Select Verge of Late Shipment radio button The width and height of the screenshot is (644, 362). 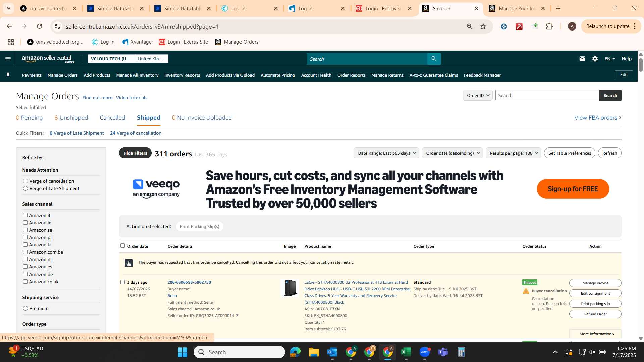coord(25,188)
